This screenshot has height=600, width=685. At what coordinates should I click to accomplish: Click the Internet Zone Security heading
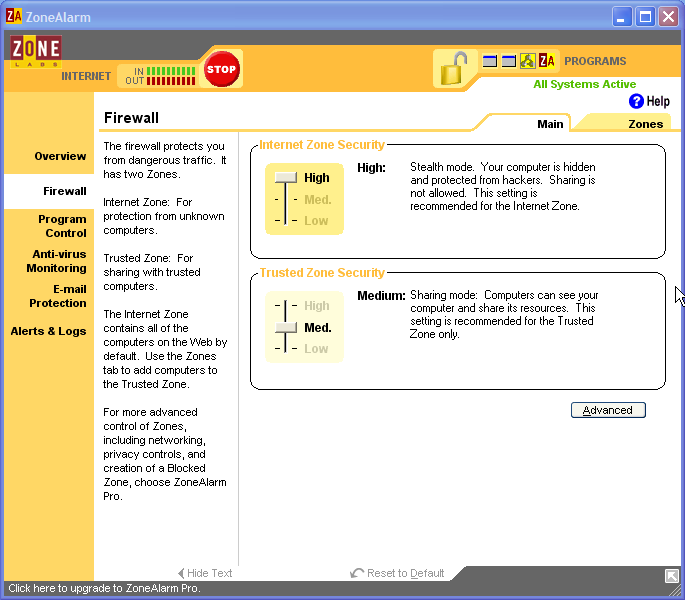pos(322,145)
